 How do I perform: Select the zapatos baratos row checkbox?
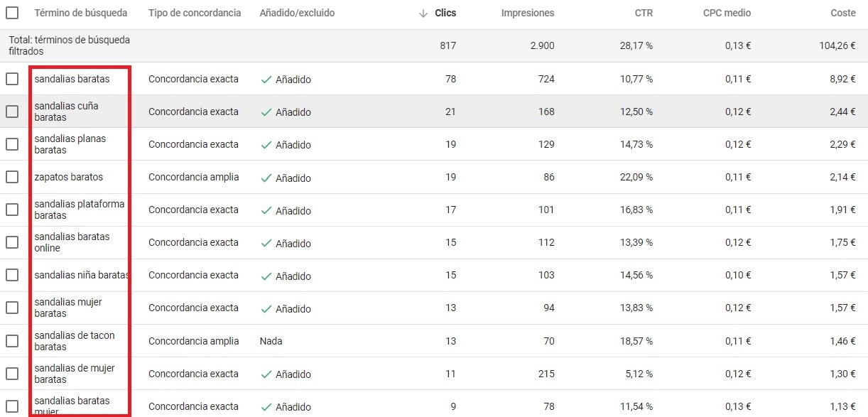12,177
